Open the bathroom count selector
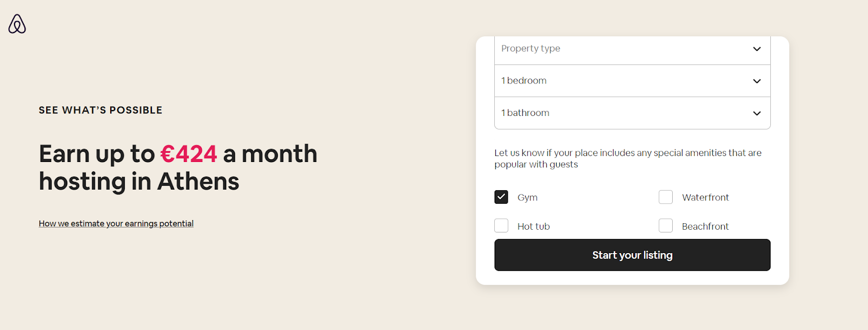Viewport: 868px width, 330px height. (632, 113)
